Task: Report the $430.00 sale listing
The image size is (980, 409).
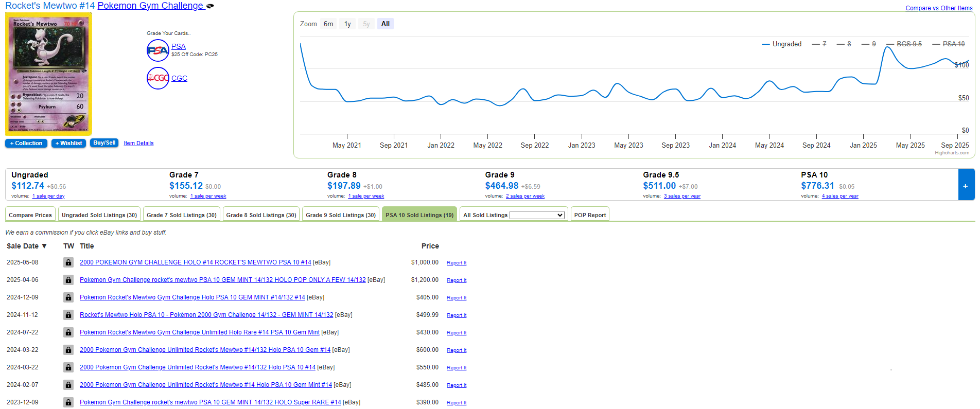Action: [x=457, y=333]
